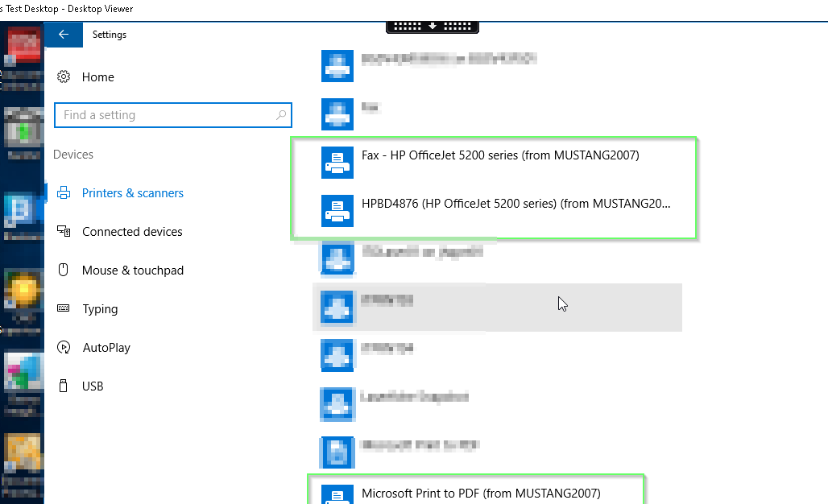Screen dimensions: 828x504
Task: Select Fax - HP OfficeJet 5200 series printer
Action: tap(500, 155)
